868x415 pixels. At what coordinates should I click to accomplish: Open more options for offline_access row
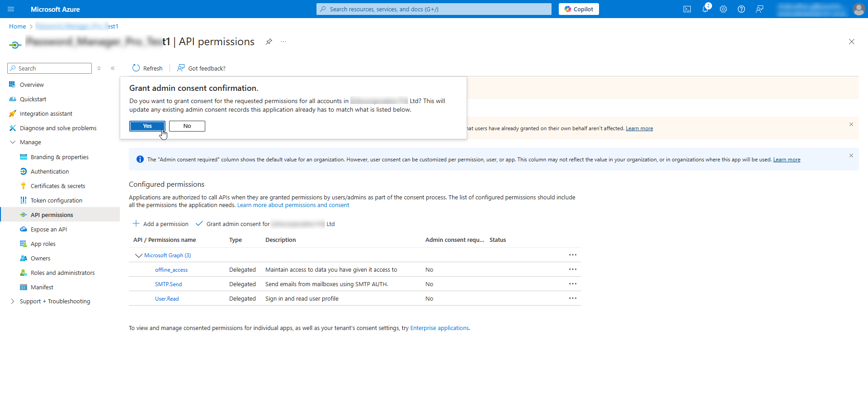[573, 269]
